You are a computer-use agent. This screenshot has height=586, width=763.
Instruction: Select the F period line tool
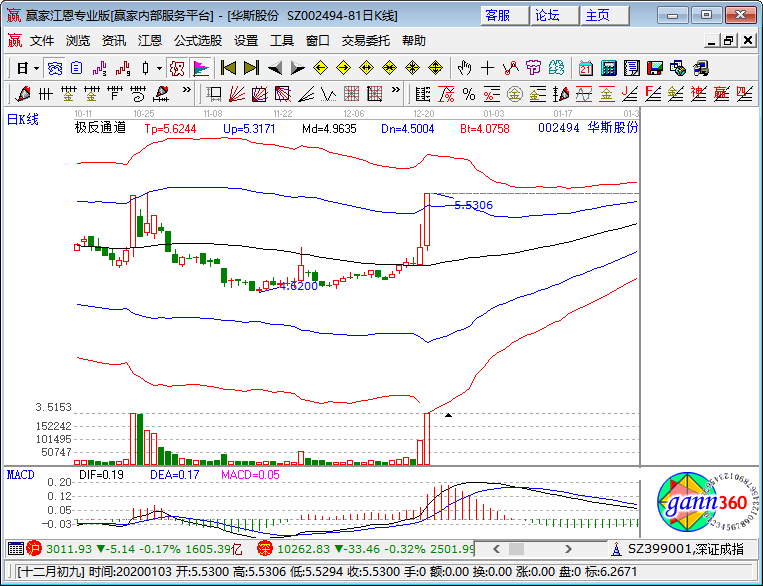114,93
